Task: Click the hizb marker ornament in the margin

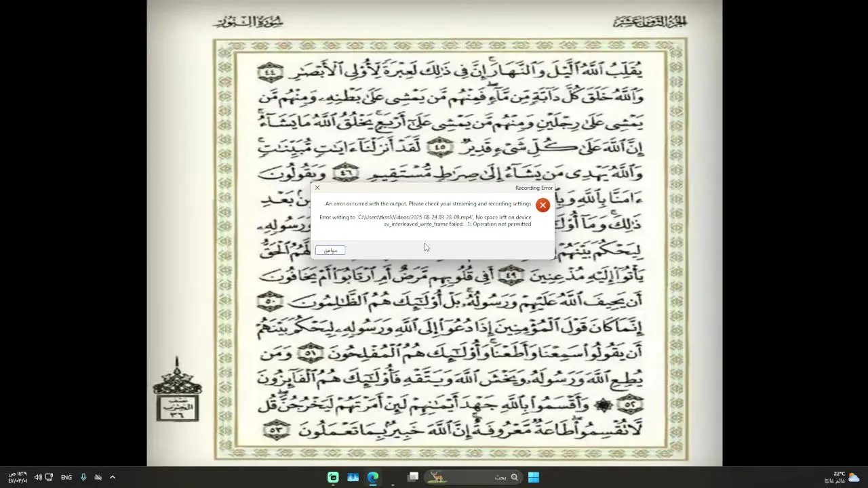Action: pos(177,390)
